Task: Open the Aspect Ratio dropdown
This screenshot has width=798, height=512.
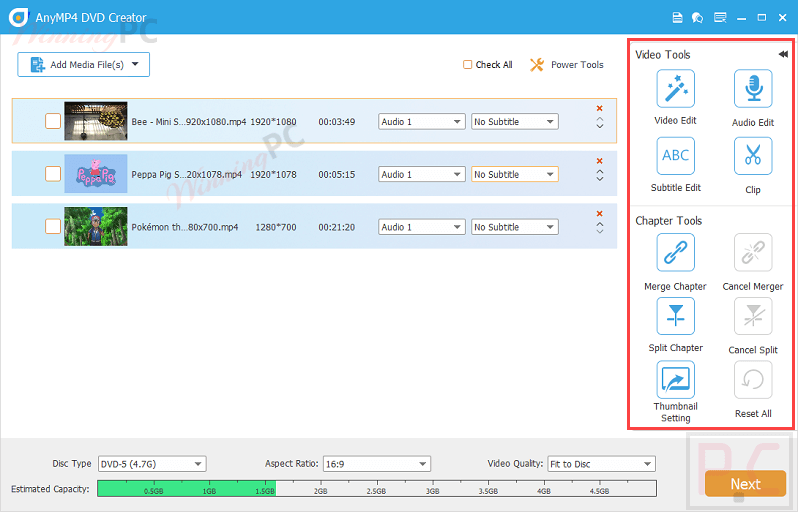Action: click(377, 464)
